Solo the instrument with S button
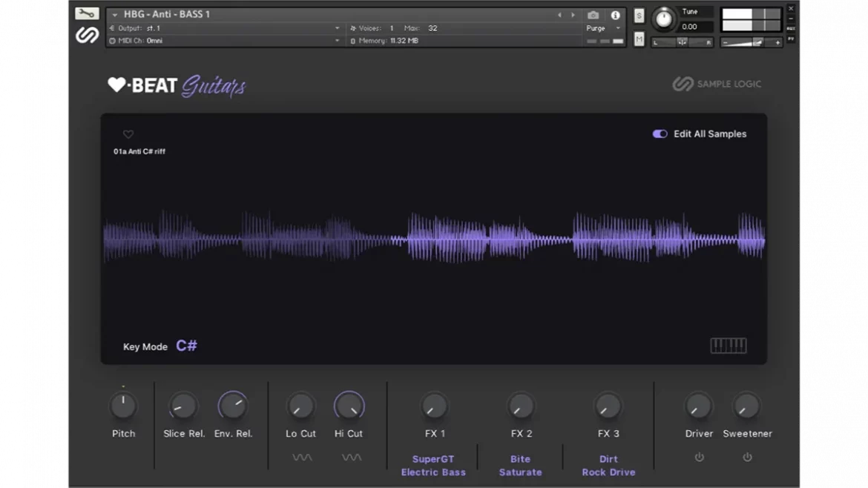This screenshot has width=868, height=488. (x=639, y=16)
